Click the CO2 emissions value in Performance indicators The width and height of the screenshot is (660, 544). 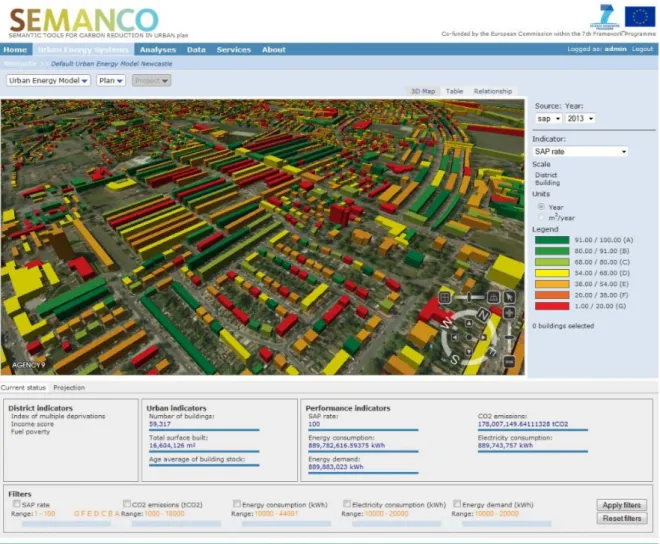click(x=523, y=424)
